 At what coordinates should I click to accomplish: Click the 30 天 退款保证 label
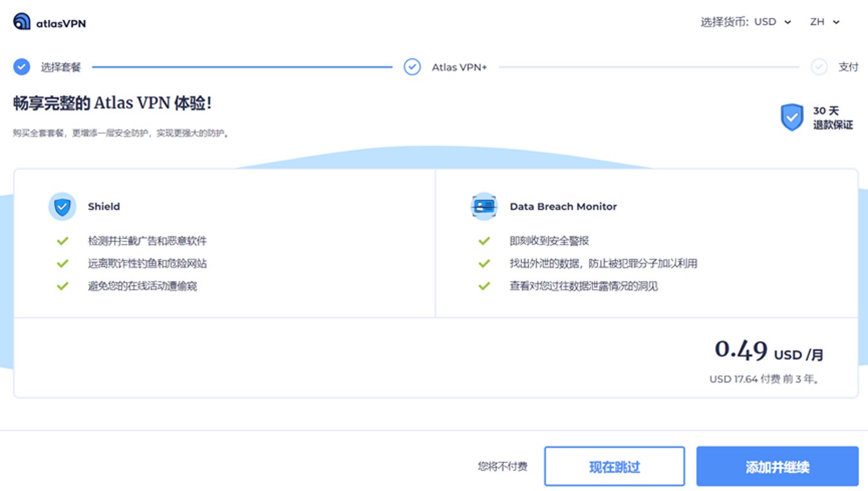pyautogui.click(x=833, y=118)
